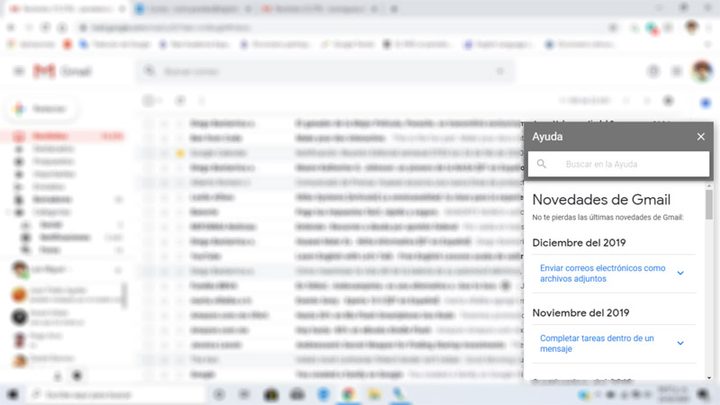Open the Enviar correos electrónicos como archivos adjuntos link
720x405 pixels.
602,273
